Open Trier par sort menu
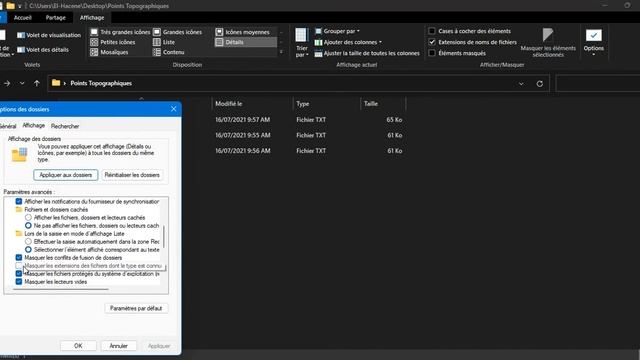The height and width of the screenshot is (360, 640). pos(302,42)
